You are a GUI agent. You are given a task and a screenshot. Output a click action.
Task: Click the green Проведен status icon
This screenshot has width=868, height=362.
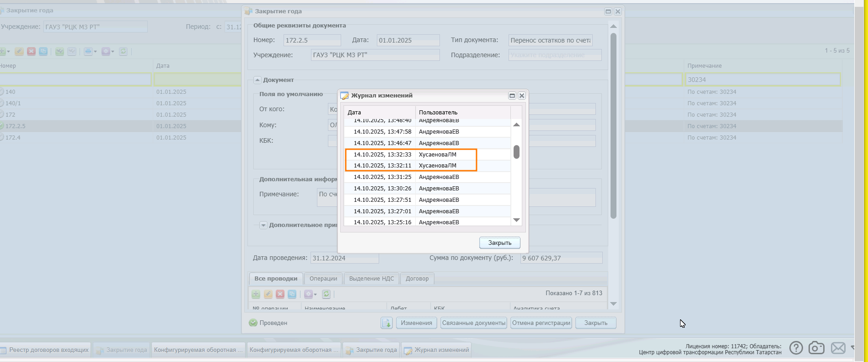pyautogui.click(x=253, y=323)
